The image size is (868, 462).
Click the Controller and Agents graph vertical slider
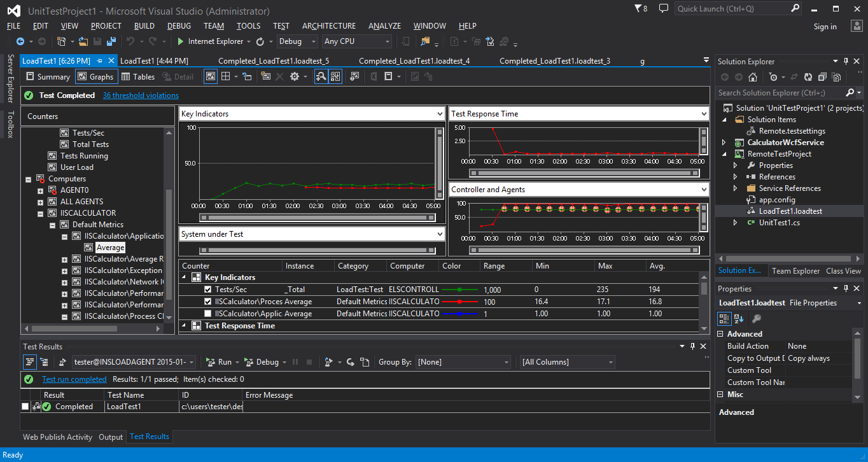(x=703, y=216)
